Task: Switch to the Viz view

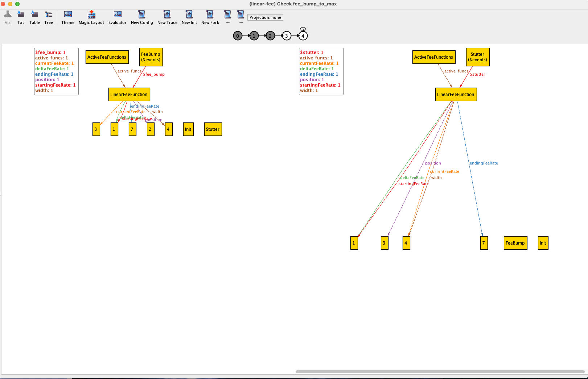Action: 8,17
